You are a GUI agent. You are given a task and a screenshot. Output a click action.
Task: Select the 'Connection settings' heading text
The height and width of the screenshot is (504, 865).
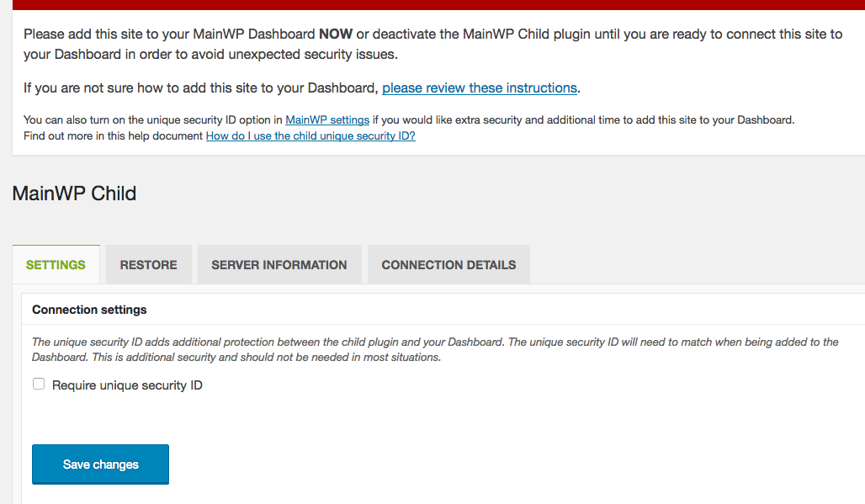coord(89,310)
